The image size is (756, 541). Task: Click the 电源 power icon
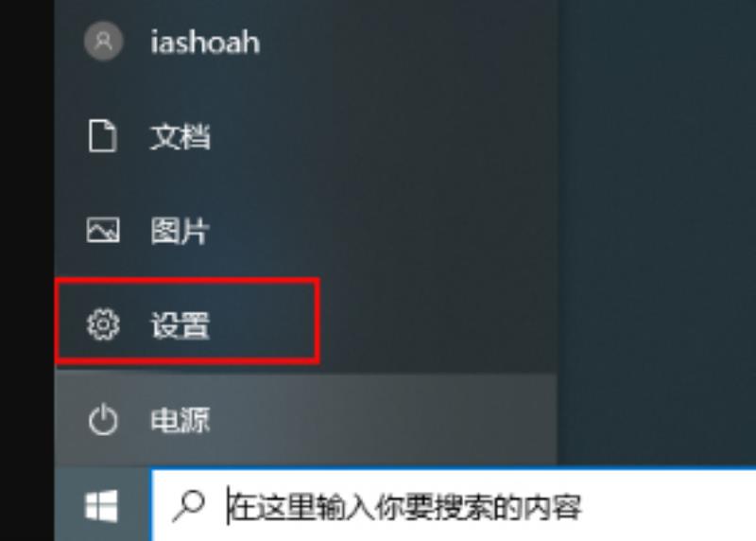[x=103, y=420]
